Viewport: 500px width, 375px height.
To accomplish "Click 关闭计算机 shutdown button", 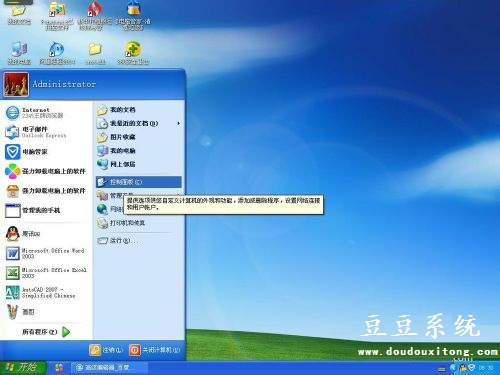I will (x=155, y=350).
